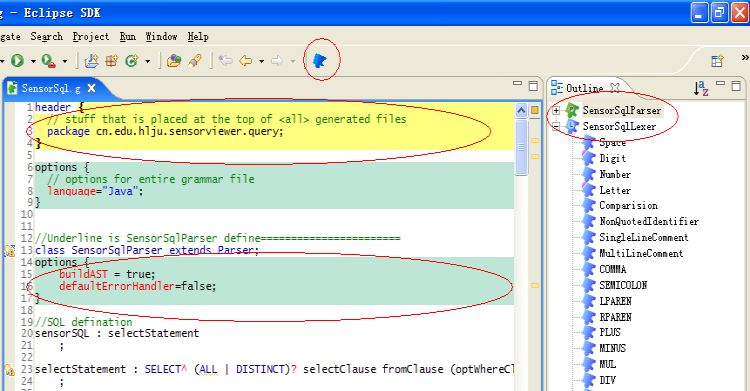Open the New Java Class dropdown arrow
750x391 pixels.
[147, 61]
